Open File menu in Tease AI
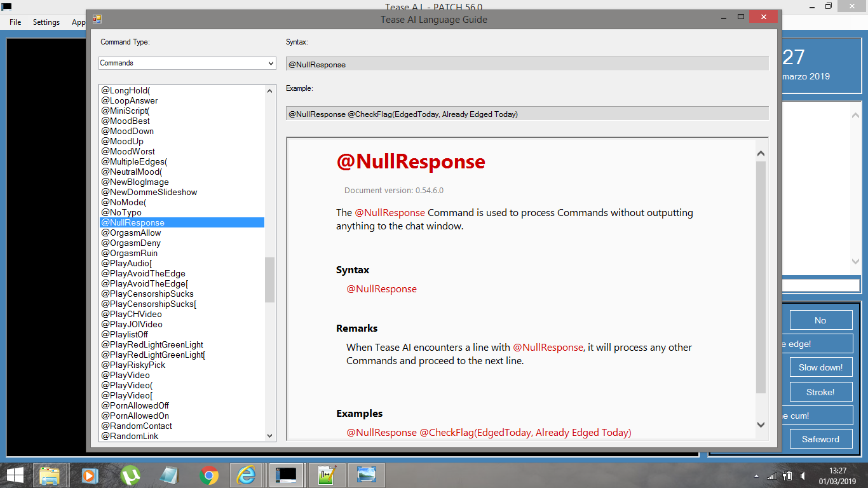Image resolution: width=868 pixels, height=488 pixels. 15,22
